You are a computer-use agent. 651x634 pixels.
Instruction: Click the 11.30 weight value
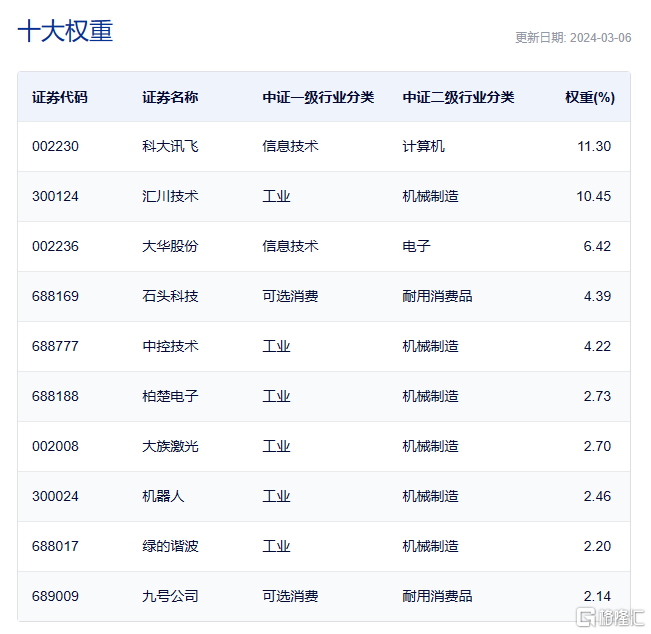[594, 147]
